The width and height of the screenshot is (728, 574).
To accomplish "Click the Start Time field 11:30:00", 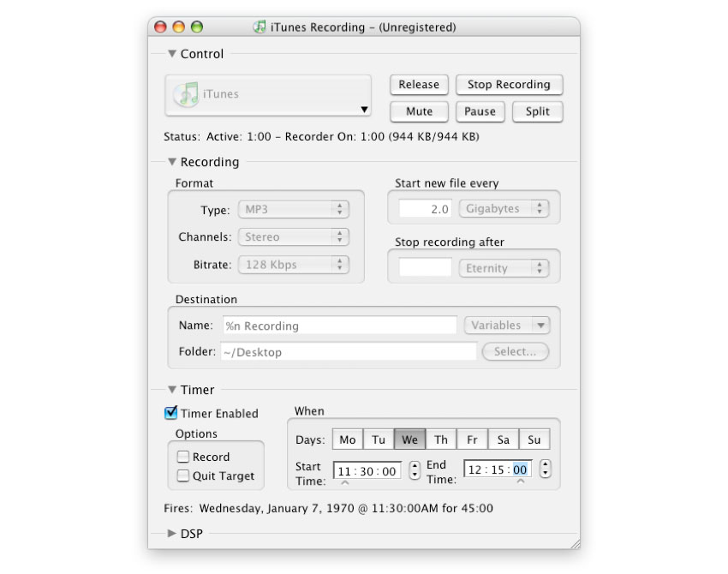I will point(367,471).
